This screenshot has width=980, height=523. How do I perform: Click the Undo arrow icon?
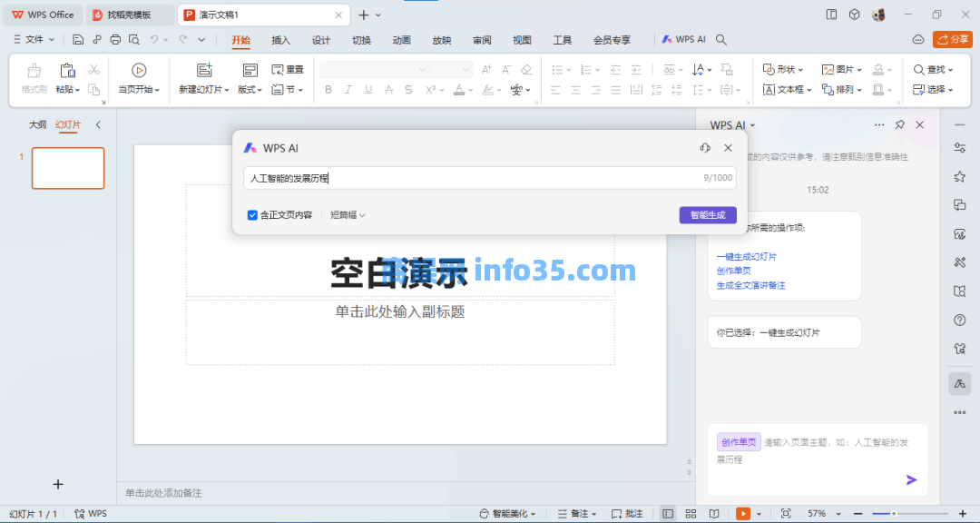(x=153, y=39)
